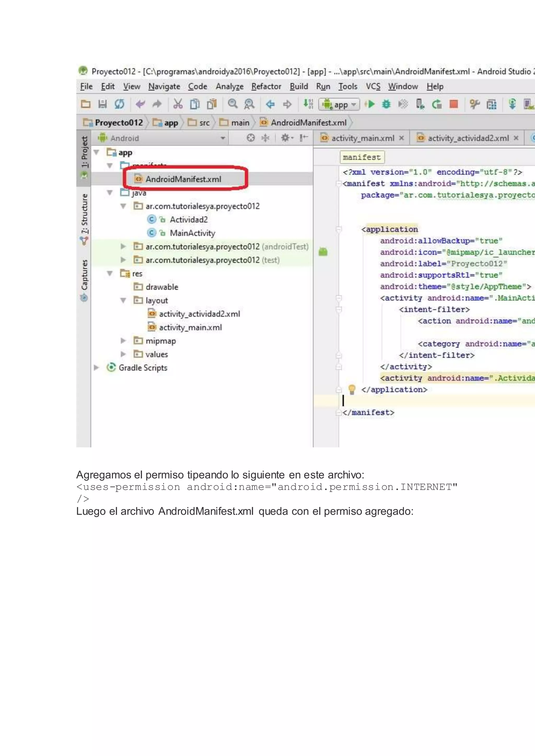Open the VCS menu
The image size is (535, 756).
click(x=373, y=87)
